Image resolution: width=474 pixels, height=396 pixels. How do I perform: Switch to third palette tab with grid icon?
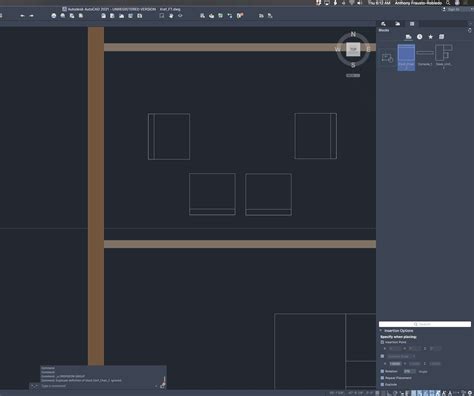point(412,24)
